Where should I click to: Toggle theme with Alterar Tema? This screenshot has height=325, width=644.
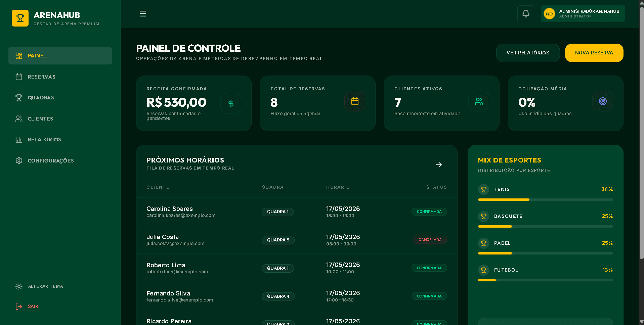(x=60, y=286)
